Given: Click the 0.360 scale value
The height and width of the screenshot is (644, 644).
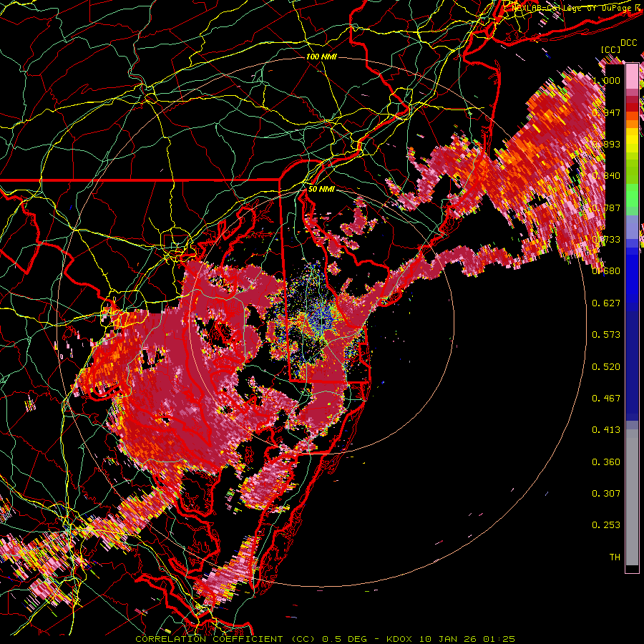Looking at the screenshot, I should click(x=606, y=462).
